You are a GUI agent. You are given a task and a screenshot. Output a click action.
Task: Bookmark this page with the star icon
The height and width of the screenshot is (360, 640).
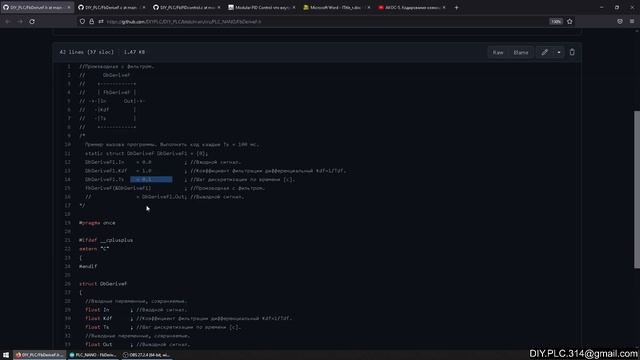tap(569, 21)
